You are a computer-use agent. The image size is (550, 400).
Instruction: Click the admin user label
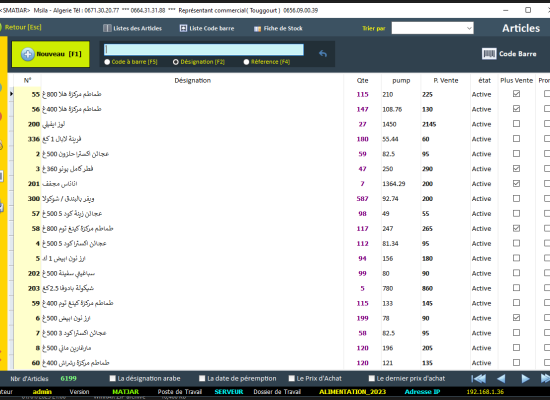(42, 392)
